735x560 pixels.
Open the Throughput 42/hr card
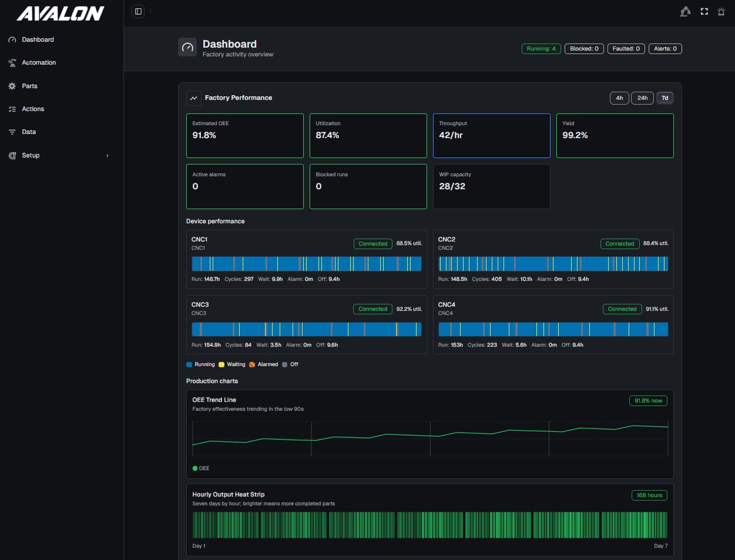click(x=492, y=136)
